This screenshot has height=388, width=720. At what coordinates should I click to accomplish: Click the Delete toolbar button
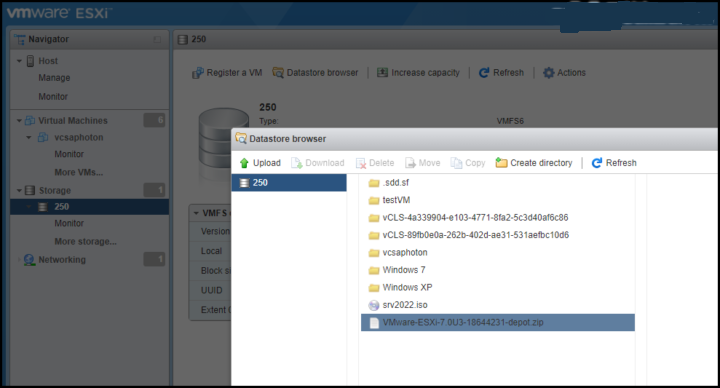click(375, 163)
